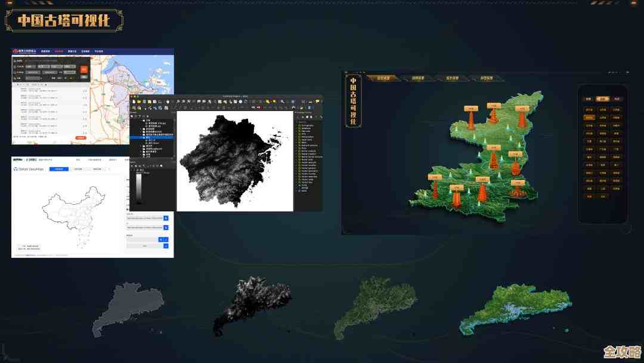Click the northernmost orange pagoda marker on map
The width and height of the screenshot is (644, 363).
coord(493,115)
